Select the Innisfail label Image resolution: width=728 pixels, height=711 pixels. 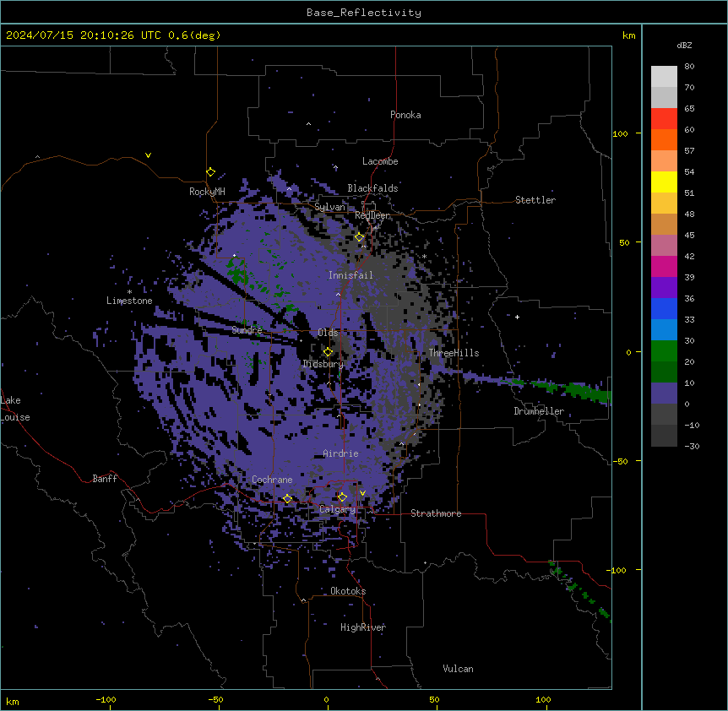(350, 275)
